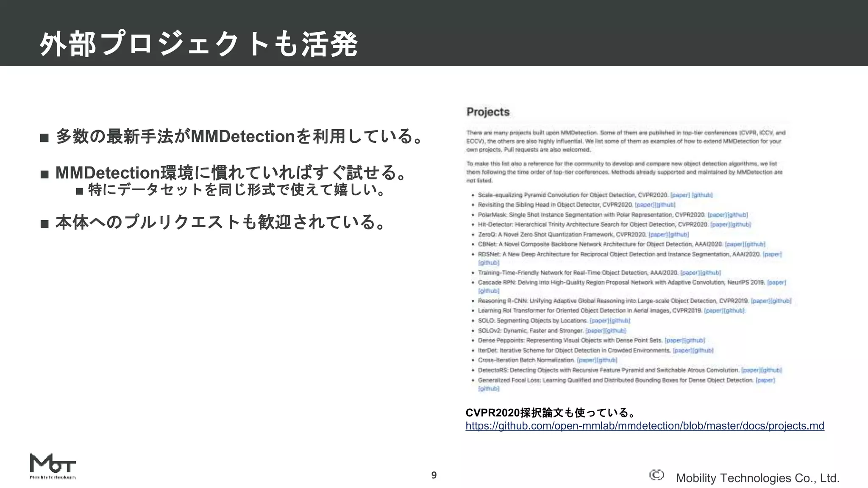868x488 pixels.
Task: Open paper link for SOLO: Segmenting Objects
Action: (599, 321)
